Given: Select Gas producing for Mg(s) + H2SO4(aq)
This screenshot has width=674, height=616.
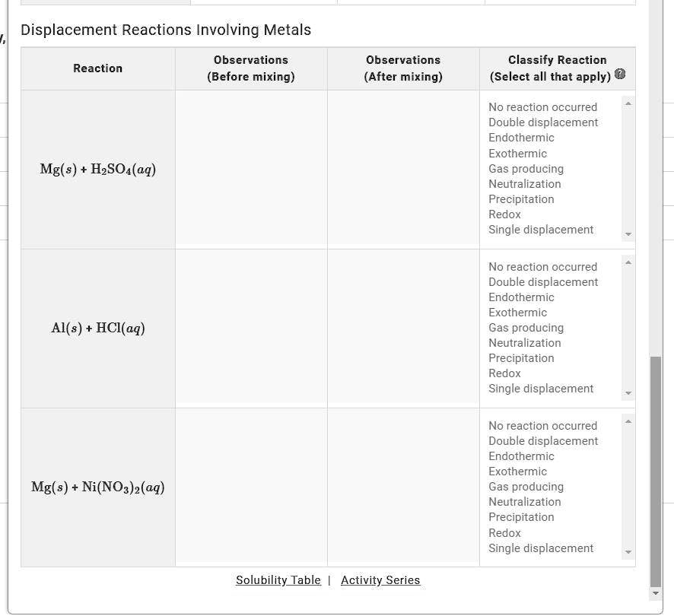Looking at the screenshot, I should pyautogui.click(x=525, y=168).
